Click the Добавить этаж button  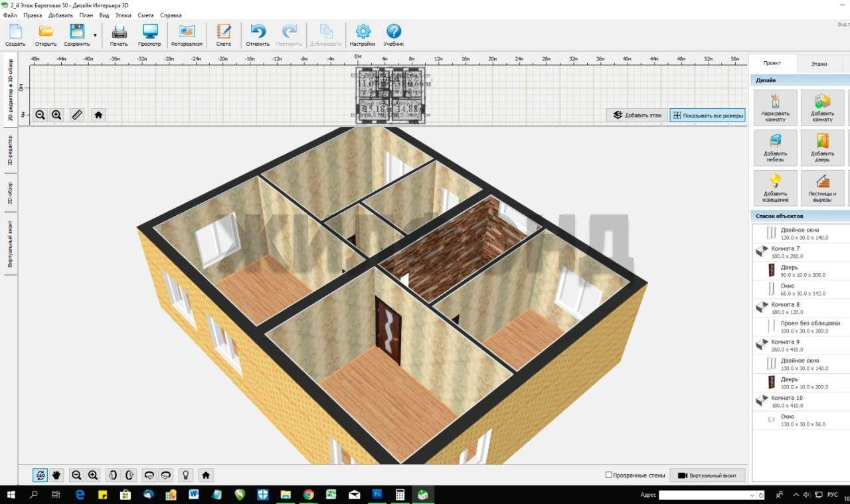[637, 115]
